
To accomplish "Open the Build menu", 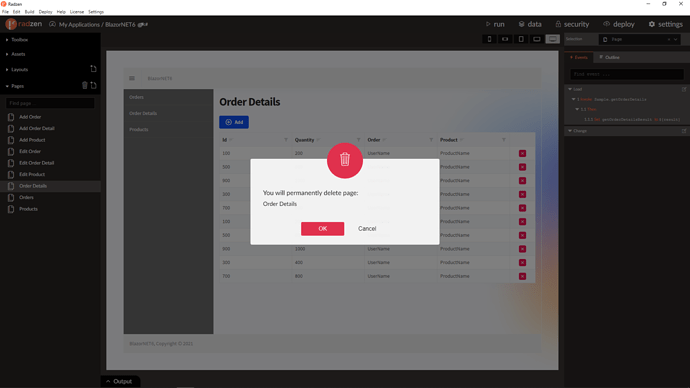I will click(29, 12).
